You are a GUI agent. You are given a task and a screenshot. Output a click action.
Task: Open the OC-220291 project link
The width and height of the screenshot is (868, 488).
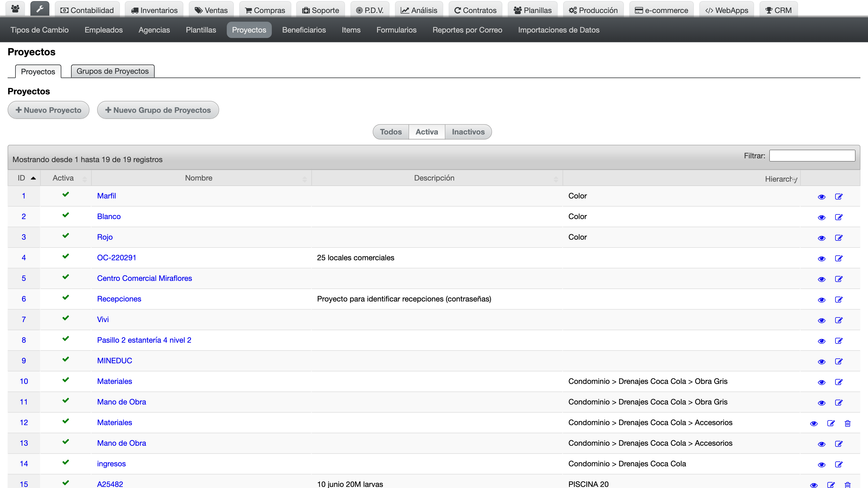coord(117,258)
